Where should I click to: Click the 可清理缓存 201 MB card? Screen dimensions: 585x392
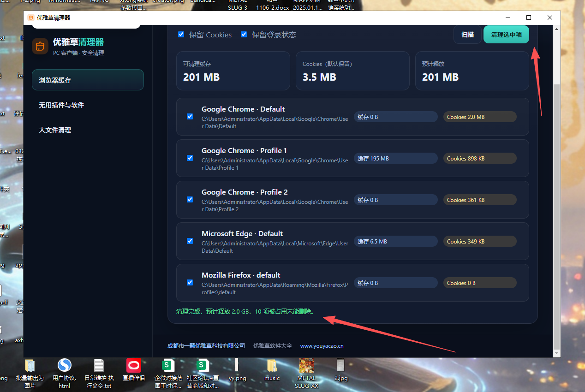coord(233,71)
